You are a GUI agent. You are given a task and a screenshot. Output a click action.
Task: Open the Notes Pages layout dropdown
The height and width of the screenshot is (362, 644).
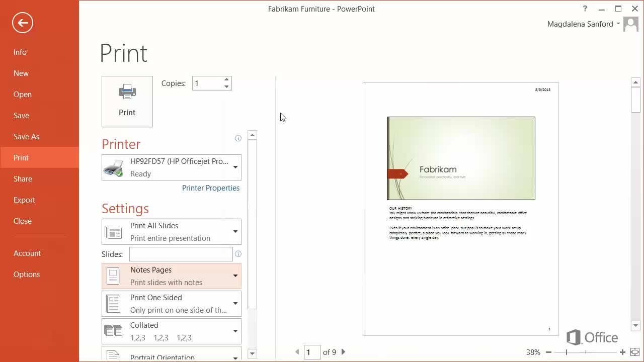(172, 276)
